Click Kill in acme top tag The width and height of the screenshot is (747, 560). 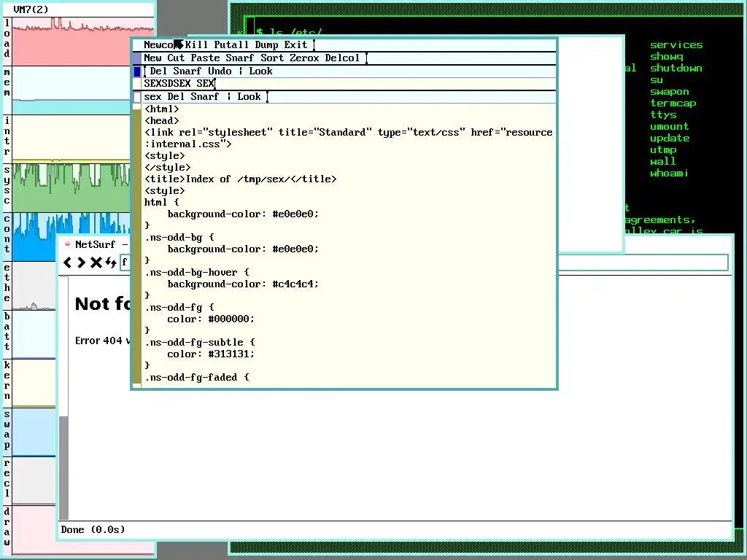[x=196, y=44]
